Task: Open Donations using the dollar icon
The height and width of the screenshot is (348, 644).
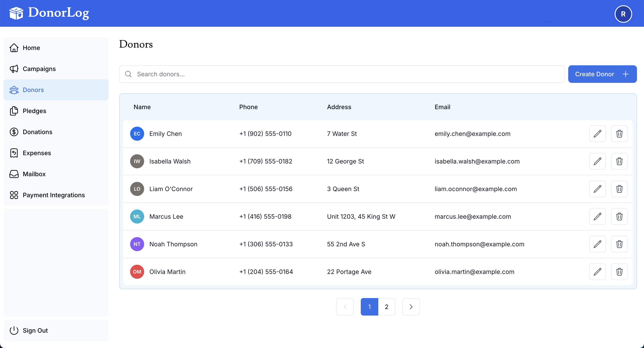Action: point(14,132)
